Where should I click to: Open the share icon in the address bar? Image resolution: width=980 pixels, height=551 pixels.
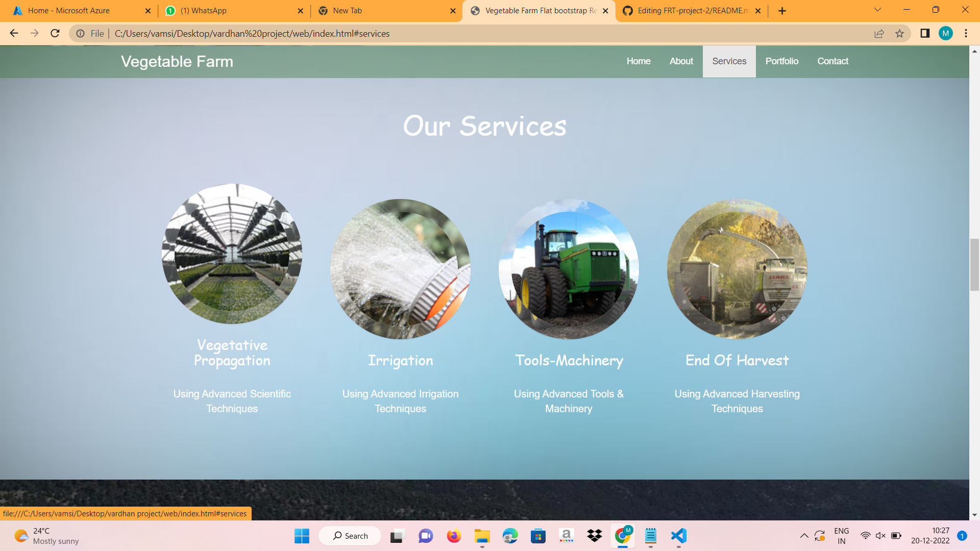[879, 34]
